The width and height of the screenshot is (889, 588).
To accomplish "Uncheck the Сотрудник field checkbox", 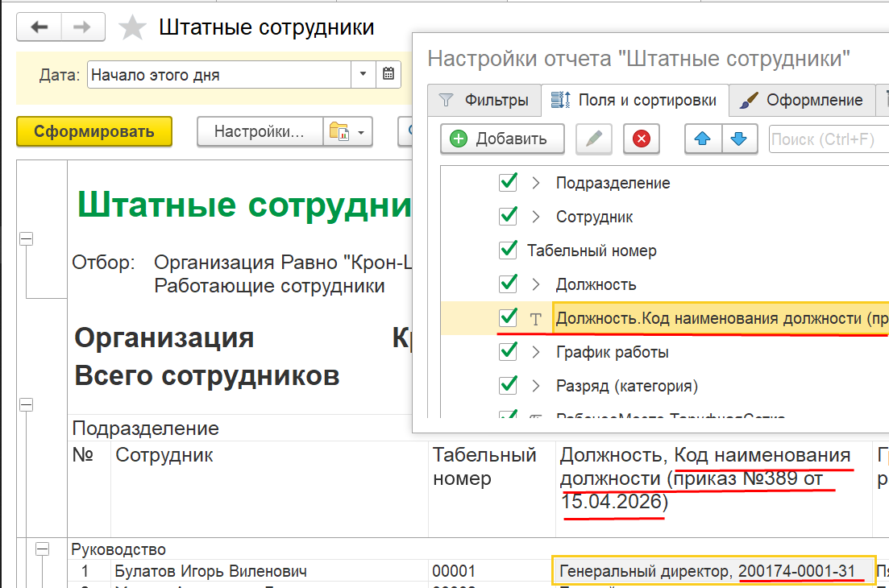I will point(508,216).
